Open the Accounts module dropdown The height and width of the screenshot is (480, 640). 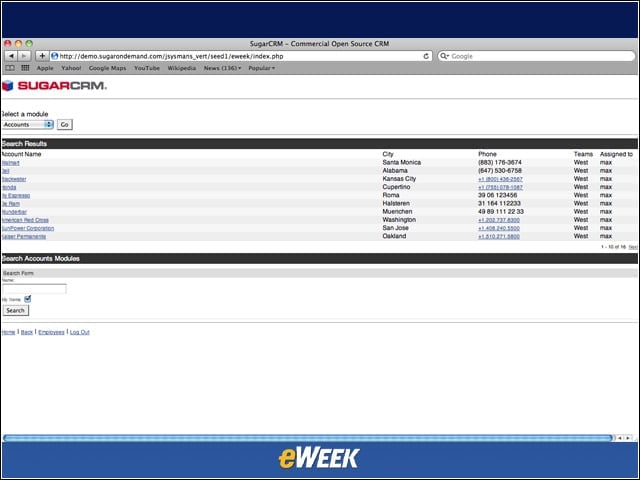(28, 124)
